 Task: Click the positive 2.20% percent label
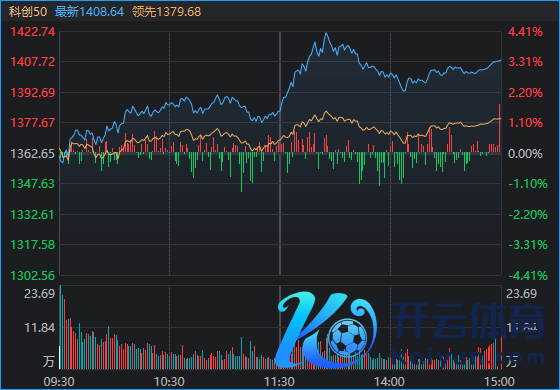click(x=525, y=93)
